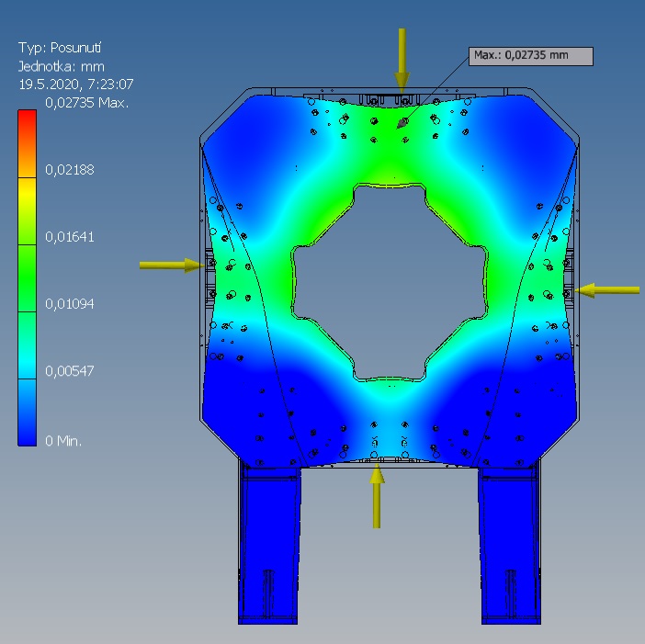Screen dimensions: 645x644
Task: Click the 0,00547 legend value
Action: [x=70, y=371]
